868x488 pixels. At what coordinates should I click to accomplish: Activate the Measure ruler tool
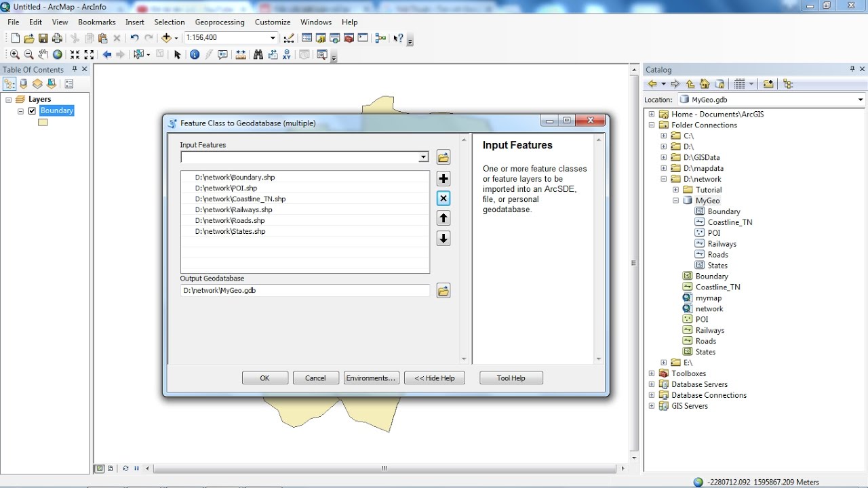click(241, 55)
